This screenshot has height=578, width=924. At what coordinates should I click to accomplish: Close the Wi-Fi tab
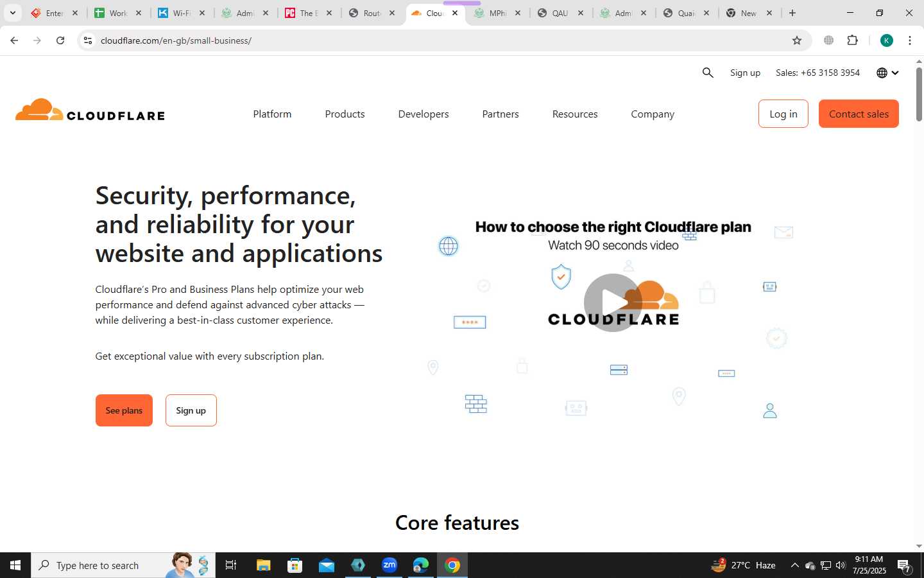pos(202,13)
